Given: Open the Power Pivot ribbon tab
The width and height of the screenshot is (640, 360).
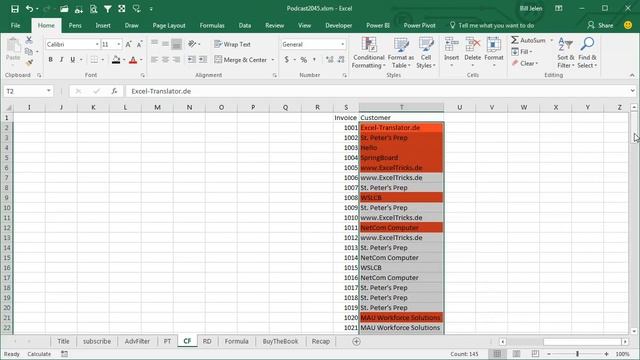Looking at the screenshot, I should click(x=419, y=25).
